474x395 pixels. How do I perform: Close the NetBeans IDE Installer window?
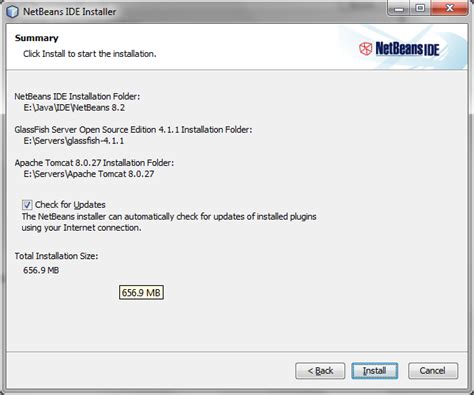tap(449, 9)
